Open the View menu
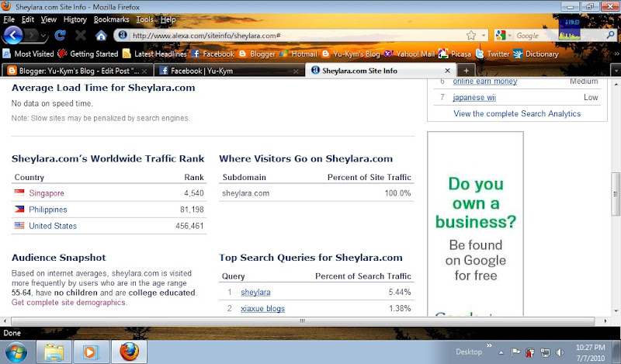621x364 pixels. 48,19
